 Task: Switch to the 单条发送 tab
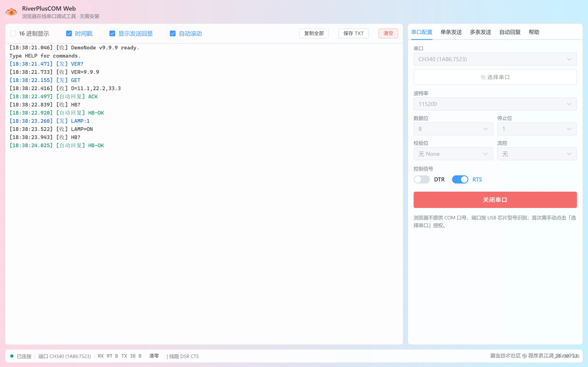point(451,32)
